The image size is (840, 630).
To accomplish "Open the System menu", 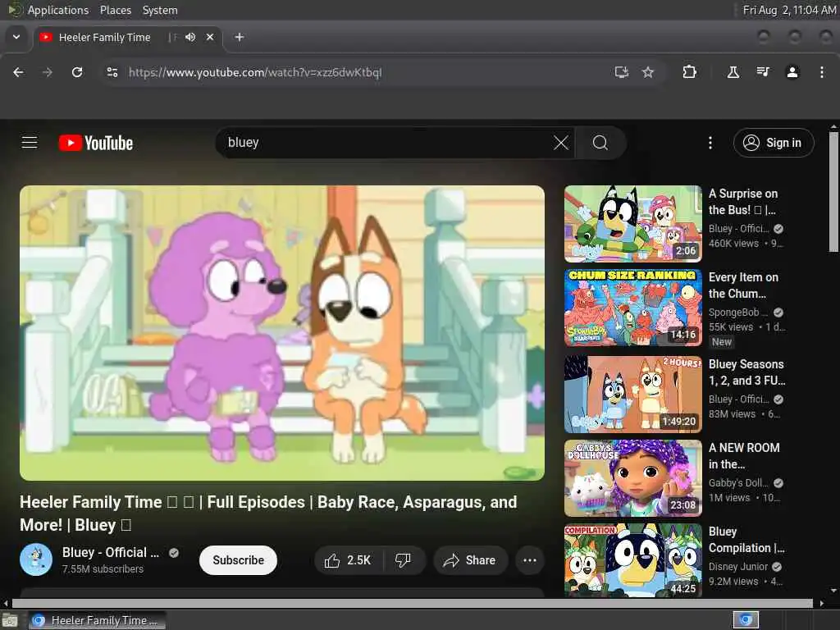I will 160,10.
